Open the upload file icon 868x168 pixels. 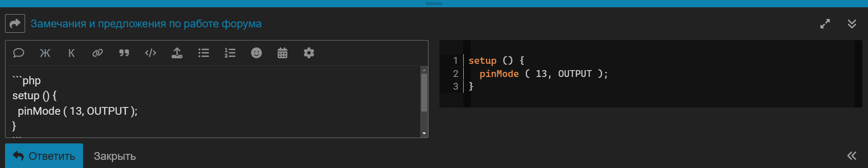[177, 53]
